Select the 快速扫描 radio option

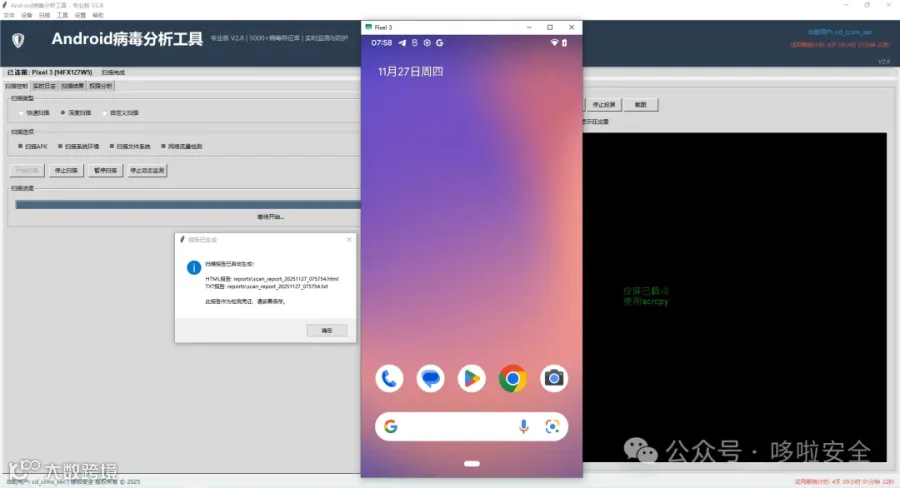click(35, 113)
